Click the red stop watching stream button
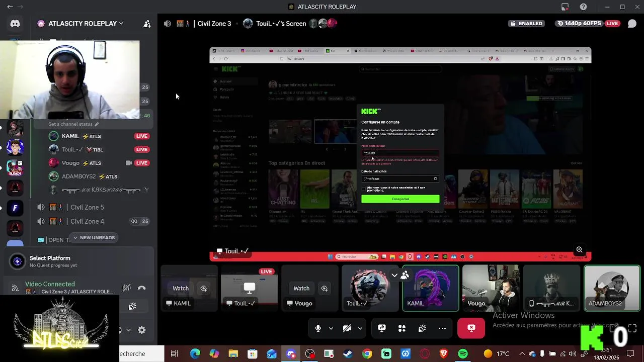 [471, 328]
